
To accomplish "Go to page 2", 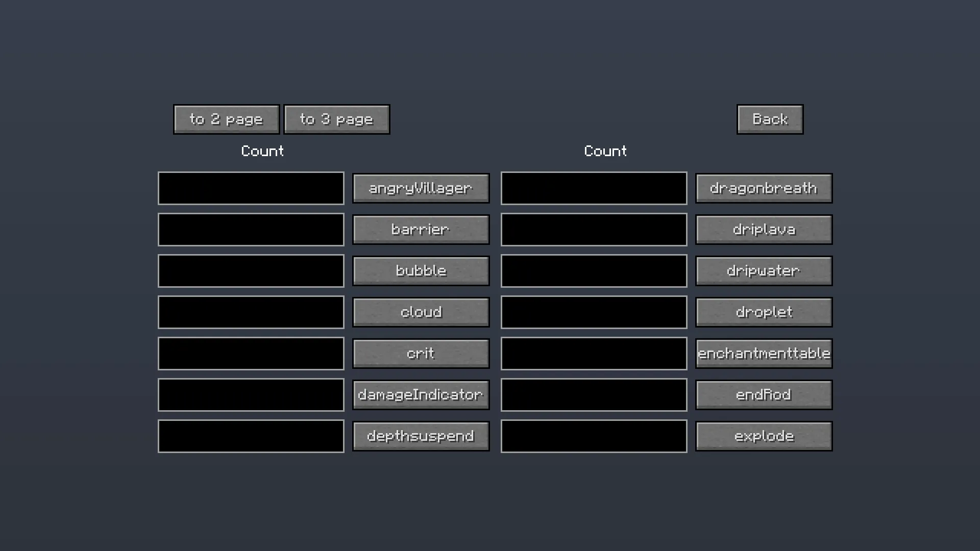I will pyautogui.click(x=226, y=119).
